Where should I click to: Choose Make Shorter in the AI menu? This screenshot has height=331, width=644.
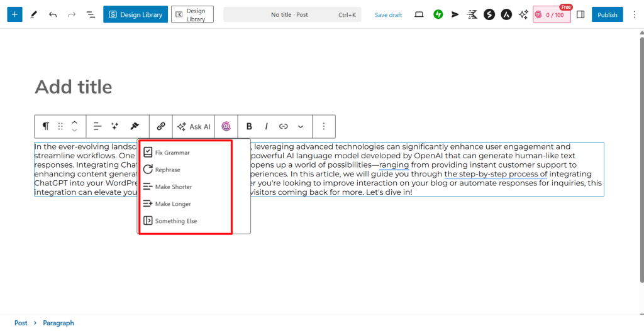click(x=173, y=187)
